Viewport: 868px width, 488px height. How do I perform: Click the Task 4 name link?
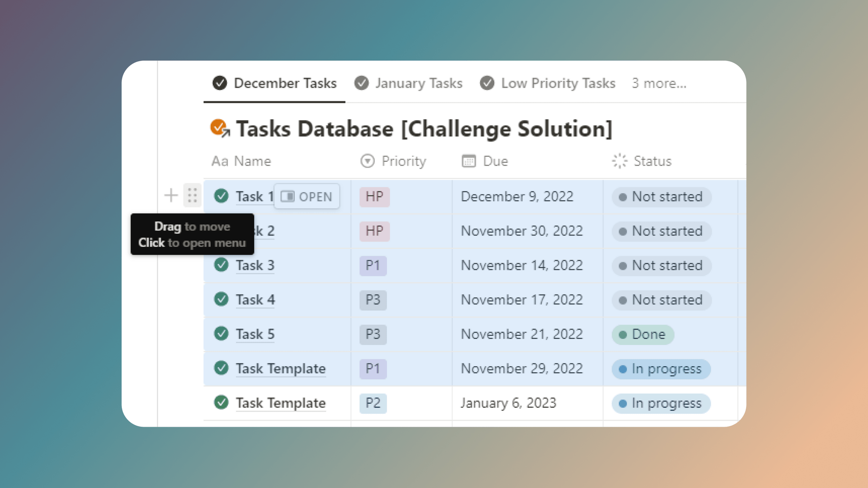[255, 300]
